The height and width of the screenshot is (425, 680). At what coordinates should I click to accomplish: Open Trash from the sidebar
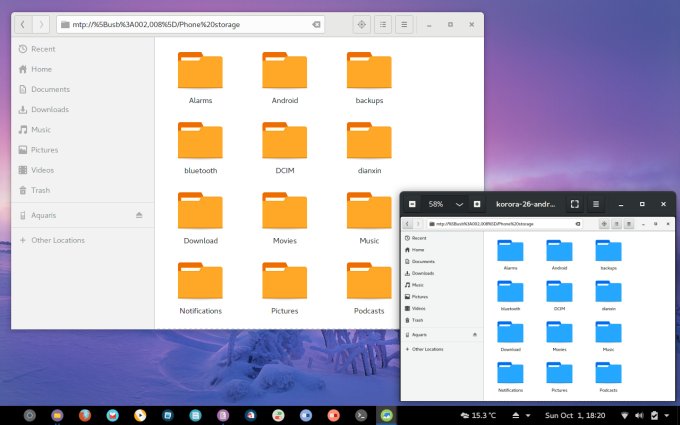40,190
